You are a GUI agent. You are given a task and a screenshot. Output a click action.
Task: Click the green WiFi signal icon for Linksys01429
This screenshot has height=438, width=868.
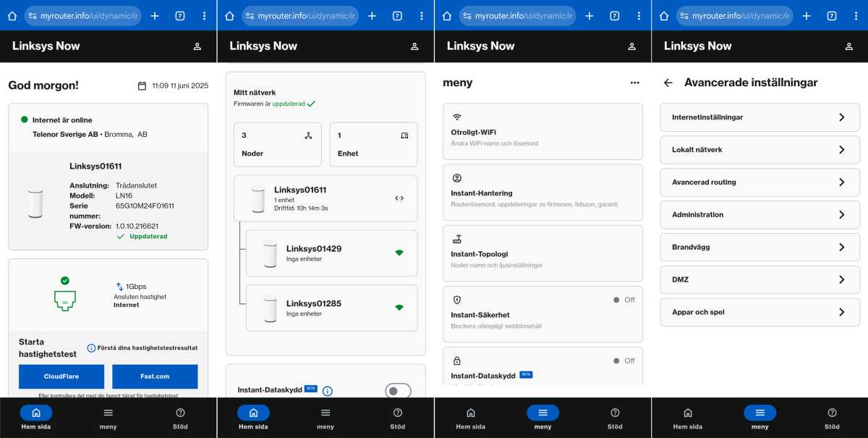coord(399,253)
